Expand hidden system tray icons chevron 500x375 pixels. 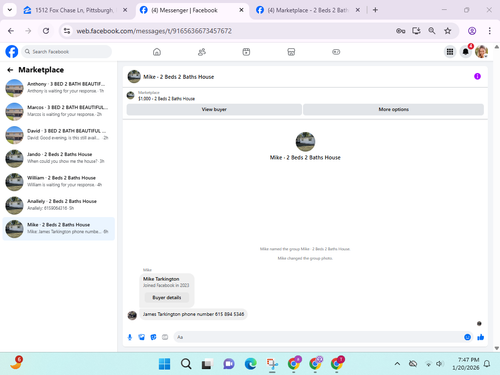(x=397, y=364)
